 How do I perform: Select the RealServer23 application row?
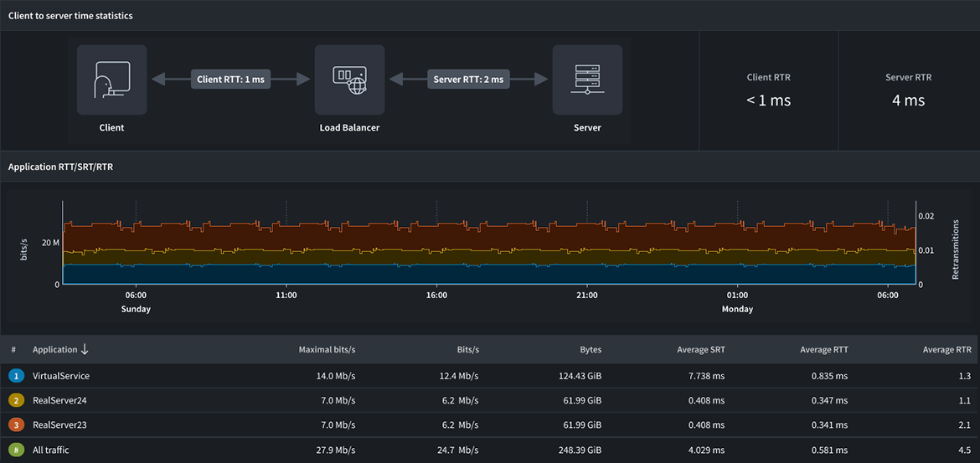coord(59,424)
